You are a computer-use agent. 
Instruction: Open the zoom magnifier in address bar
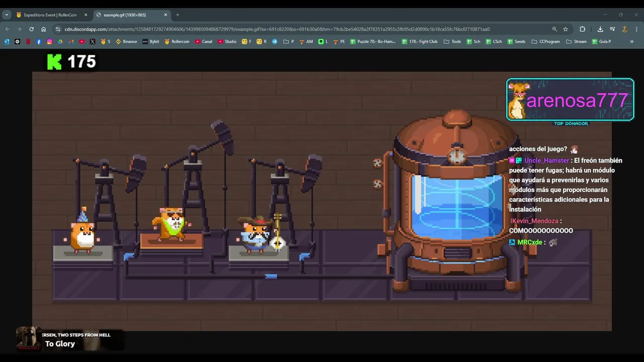(x=554, y=29)
